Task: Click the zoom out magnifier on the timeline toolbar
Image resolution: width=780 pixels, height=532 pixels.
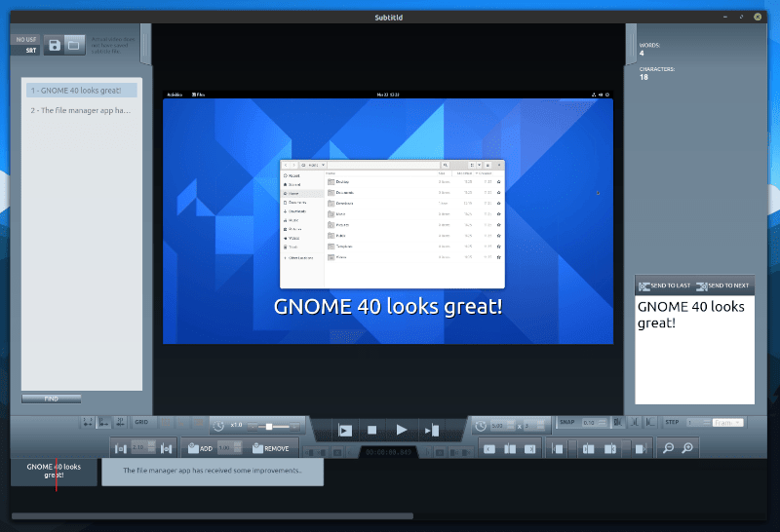Action: coord(668,448)
